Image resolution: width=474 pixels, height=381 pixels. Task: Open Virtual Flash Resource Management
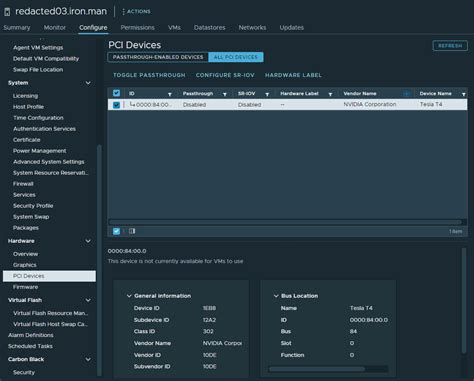50,313
